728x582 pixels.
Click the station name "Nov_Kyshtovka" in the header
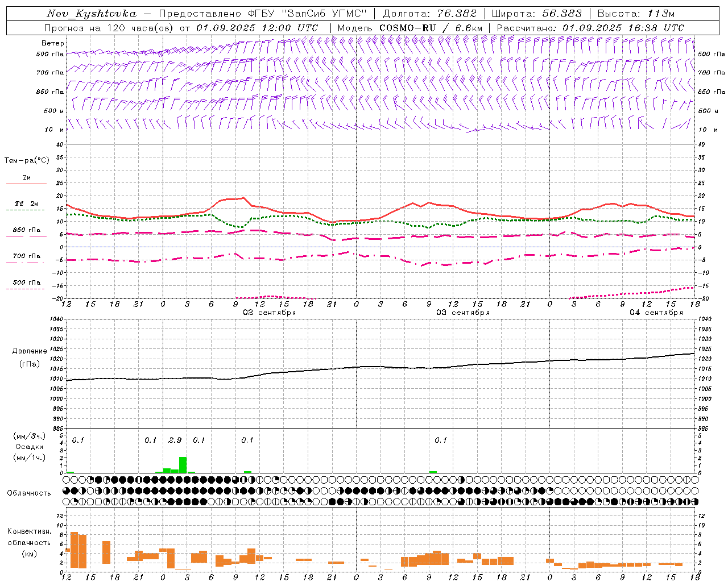(92, 14)
